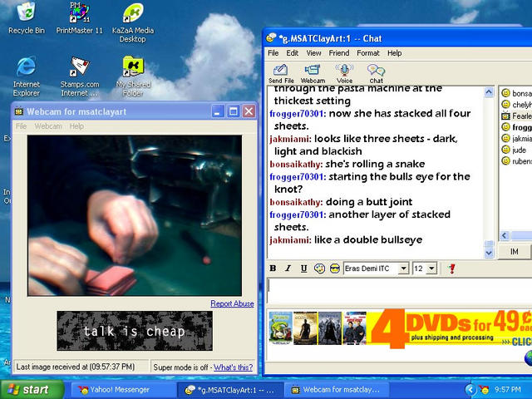Image resolution: width=532 pixels, height=399 pixels.
Task: Click the Webcam toolbar icon in chat
Action: [313, 74]
